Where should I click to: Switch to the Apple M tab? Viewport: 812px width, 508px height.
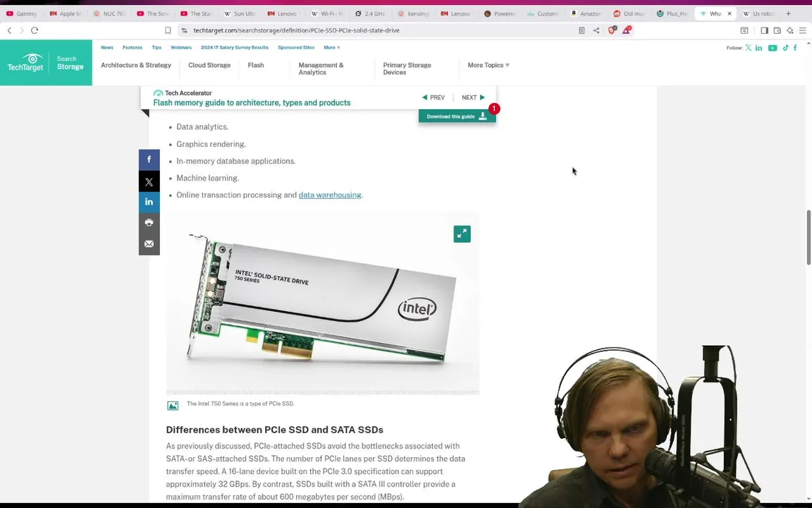[66, 13]
